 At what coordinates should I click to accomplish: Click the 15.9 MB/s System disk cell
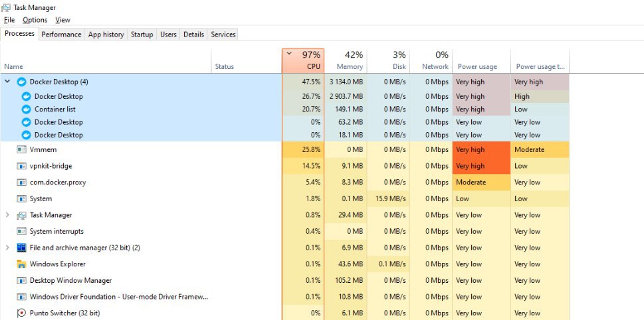(x=389, y=199)
